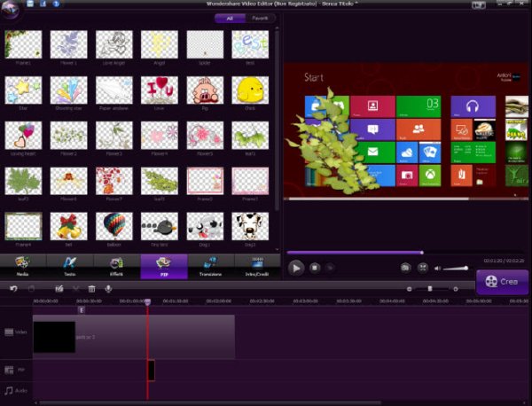This screenshot has width=532, height=406.
Task: Mute the preview volume speaker icon
Action: 437,269
